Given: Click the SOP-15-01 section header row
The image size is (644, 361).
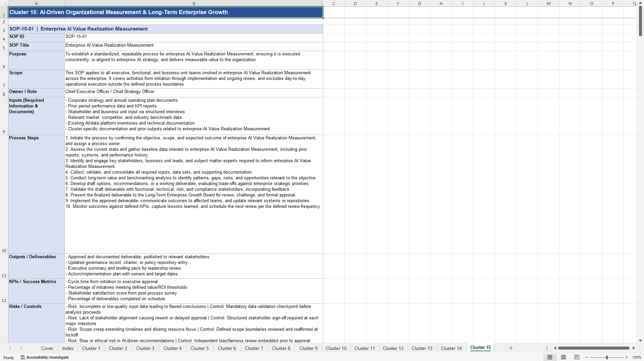Looking at the screenshot, I should tap(165, 29).
